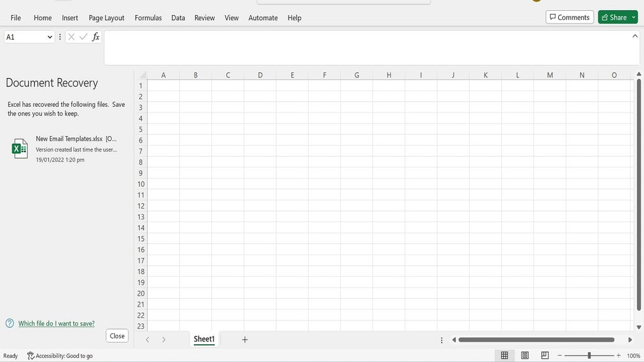Click the vertical scrollbar up arrow

tap(639, 74)
